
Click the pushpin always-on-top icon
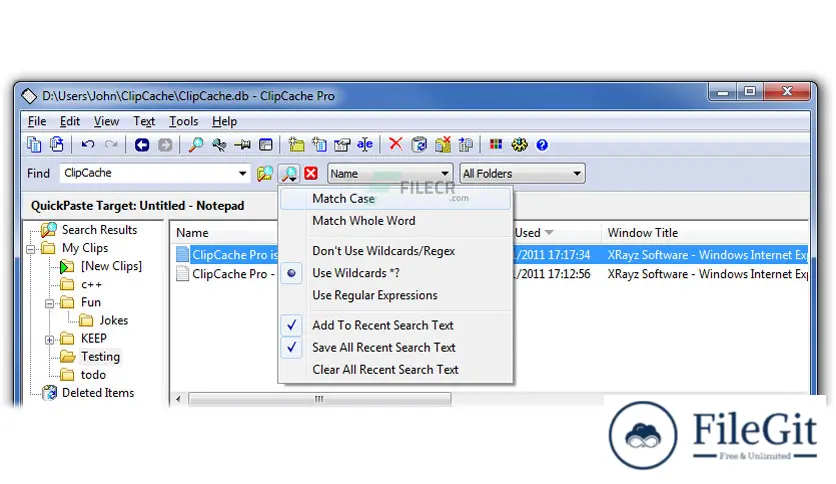pos(243,144)
